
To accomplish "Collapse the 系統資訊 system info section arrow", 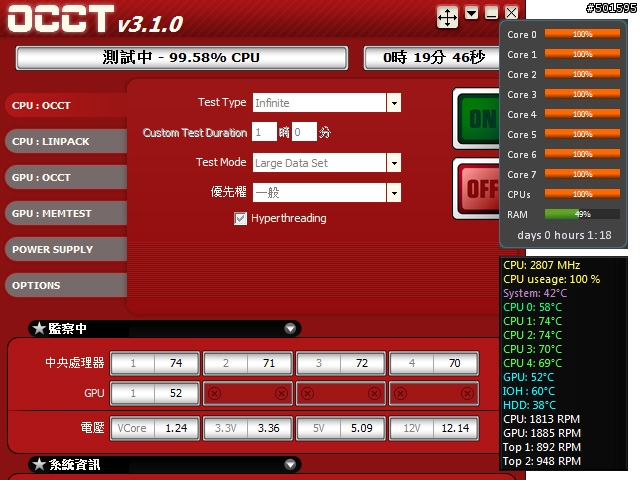I will coord(290,464).
